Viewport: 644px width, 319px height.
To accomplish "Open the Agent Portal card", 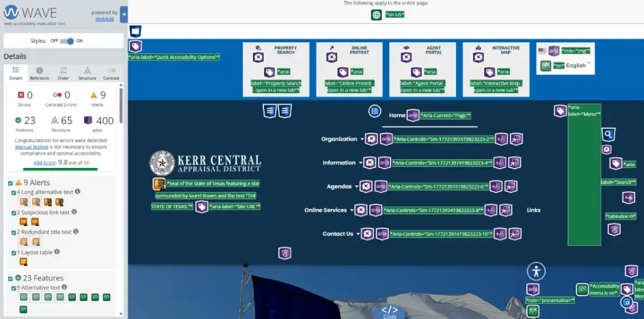I will coord(423,69).
